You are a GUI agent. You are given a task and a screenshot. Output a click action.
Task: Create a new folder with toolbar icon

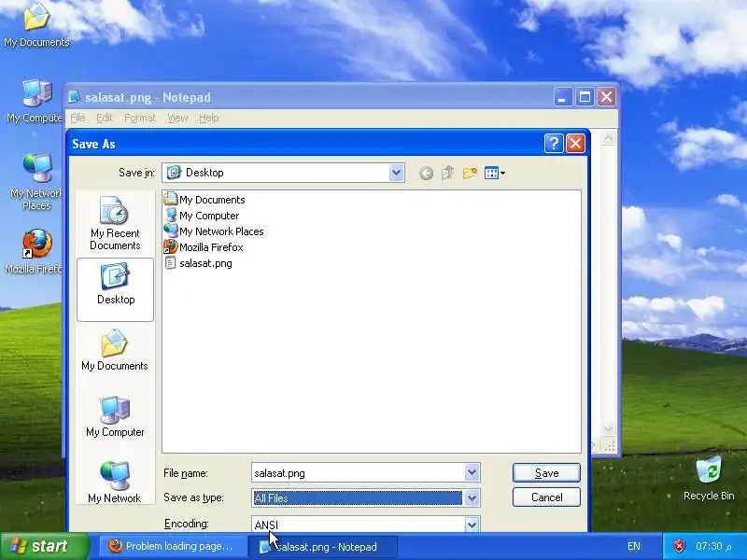(470, 173)
